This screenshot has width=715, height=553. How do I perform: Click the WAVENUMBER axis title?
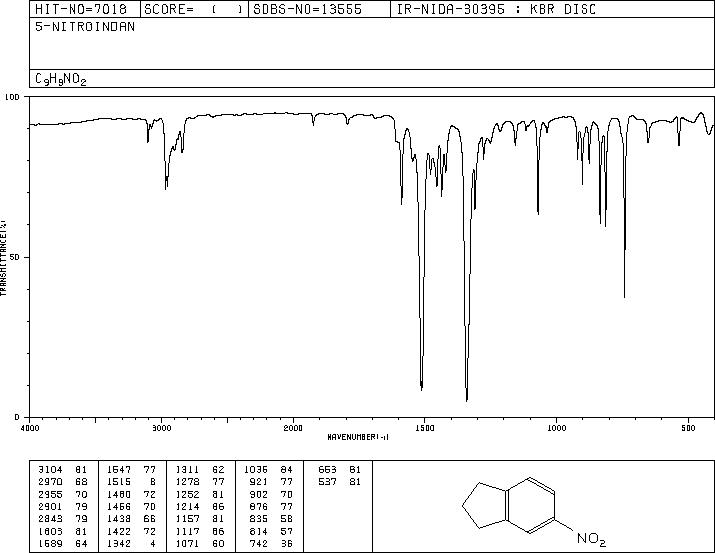[x=358, y=437]
